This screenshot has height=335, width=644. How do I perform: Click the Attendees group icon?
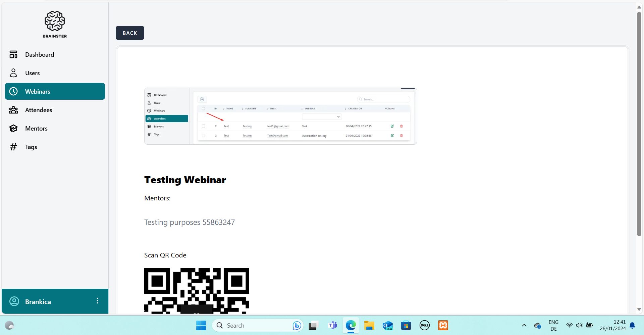coord(13,110)
